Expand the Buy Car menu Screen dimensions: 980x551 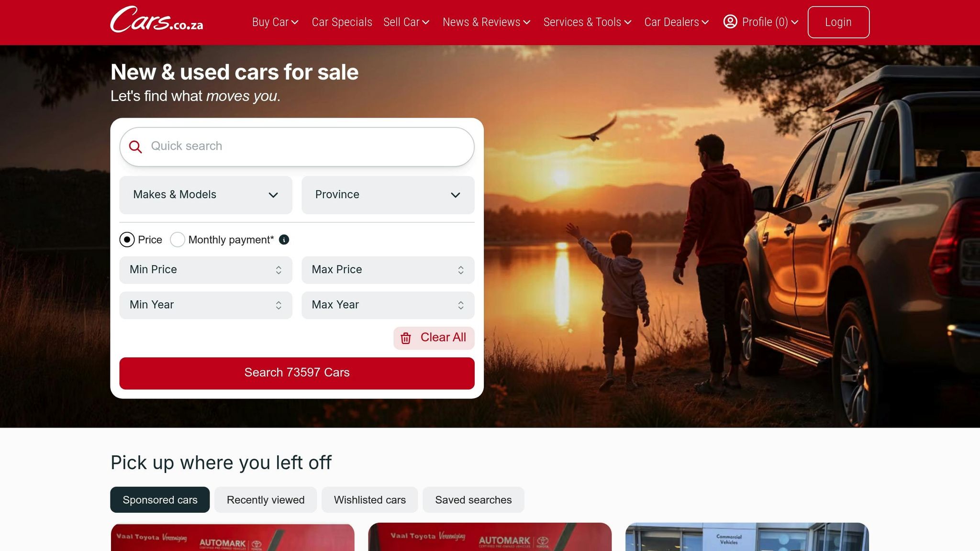pos(275,22)
